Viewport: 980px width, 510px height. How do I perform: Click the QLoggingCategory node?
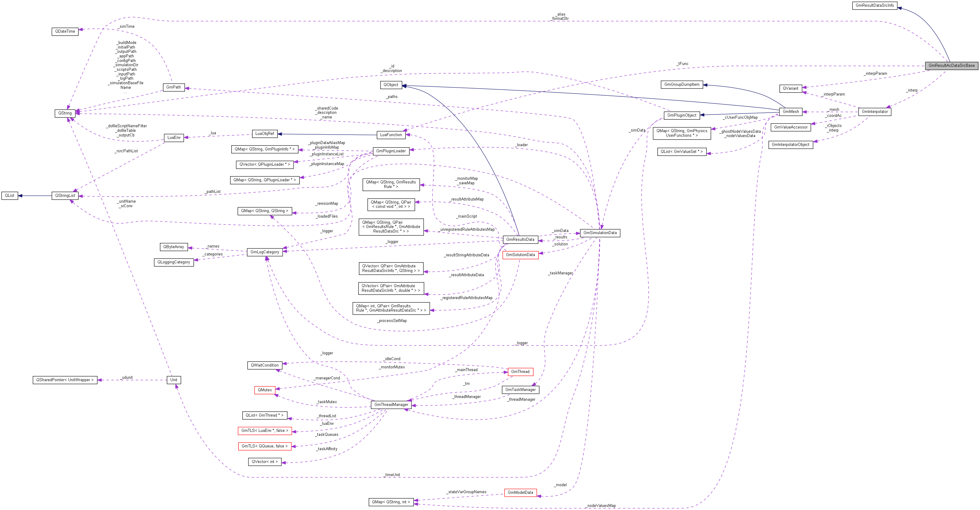173,262
